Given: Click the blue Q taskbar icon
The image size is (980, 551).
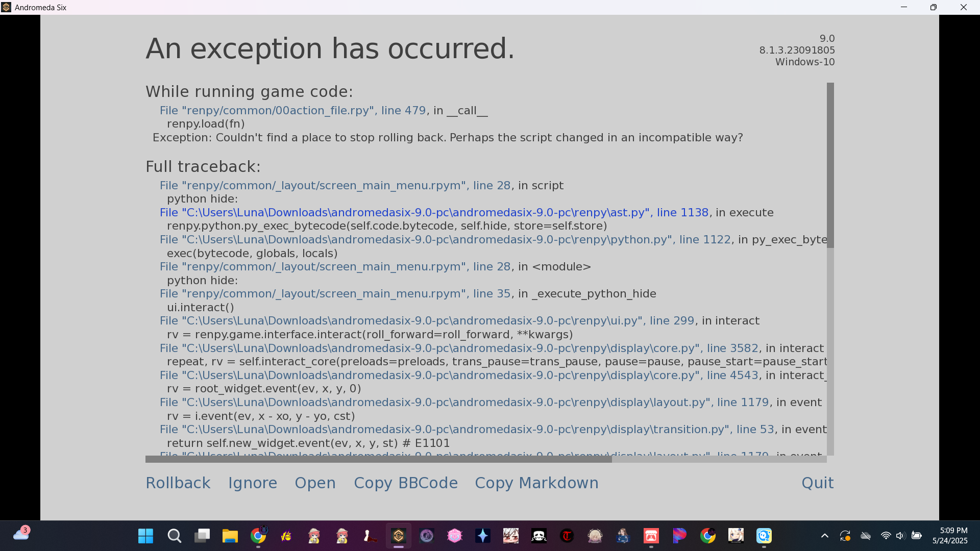Looking at the screenshot, I should click(x=764, y=536).
